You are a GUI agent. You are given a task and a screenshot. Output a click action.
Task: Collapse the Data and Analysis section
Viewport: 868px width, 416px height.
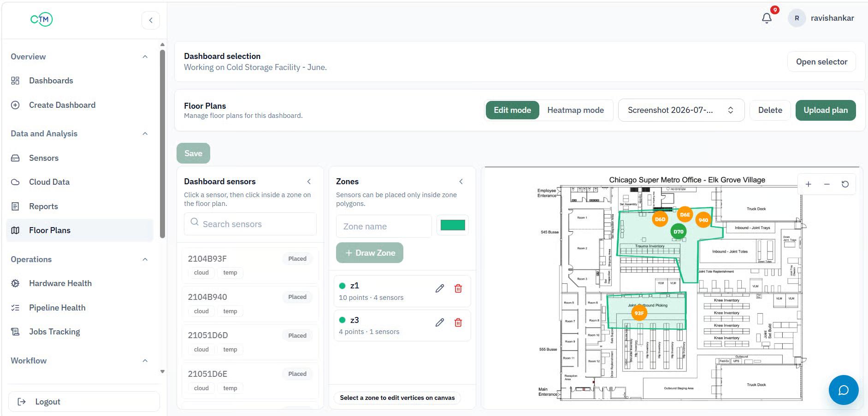point(145,134)
